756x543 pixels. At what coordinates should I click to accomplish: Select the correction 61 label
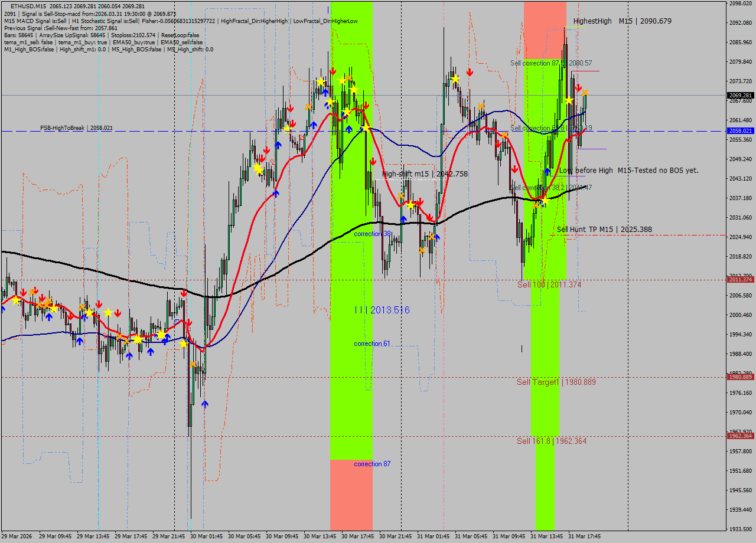[372, 344]
